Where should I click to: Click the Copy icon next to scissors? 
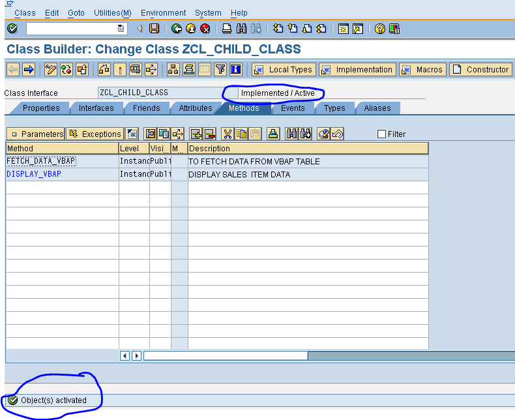coord(241,134)
